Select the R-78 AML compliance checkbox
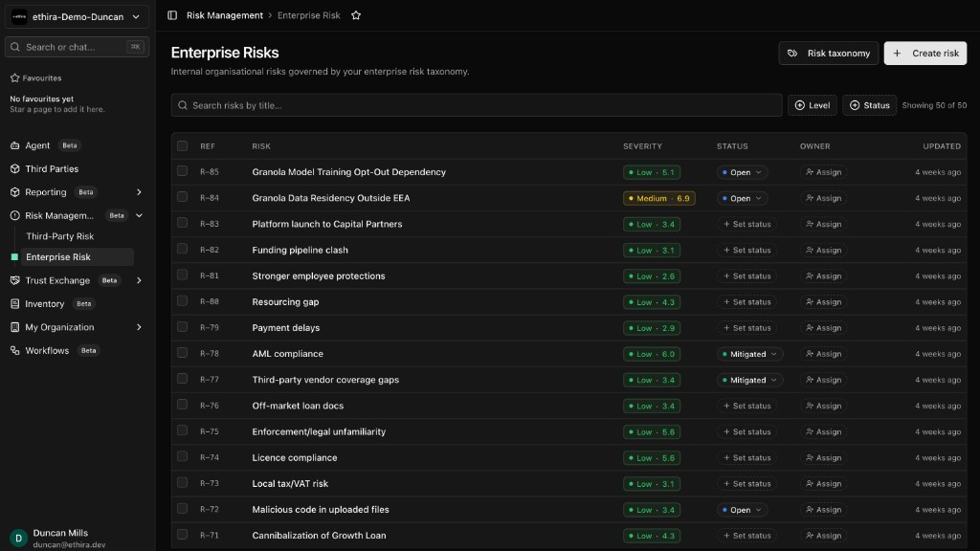Screen dimensions: 980x551 tap(182, 352)
